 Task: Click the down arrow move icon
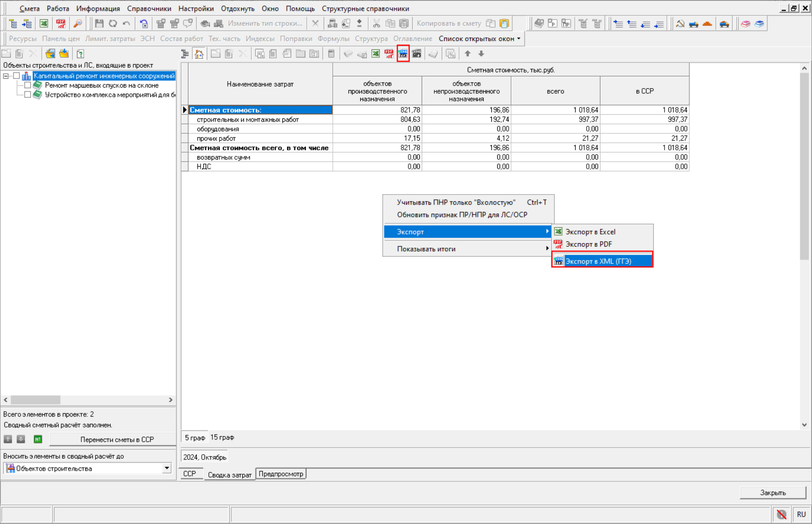click(x=481, y=54)
